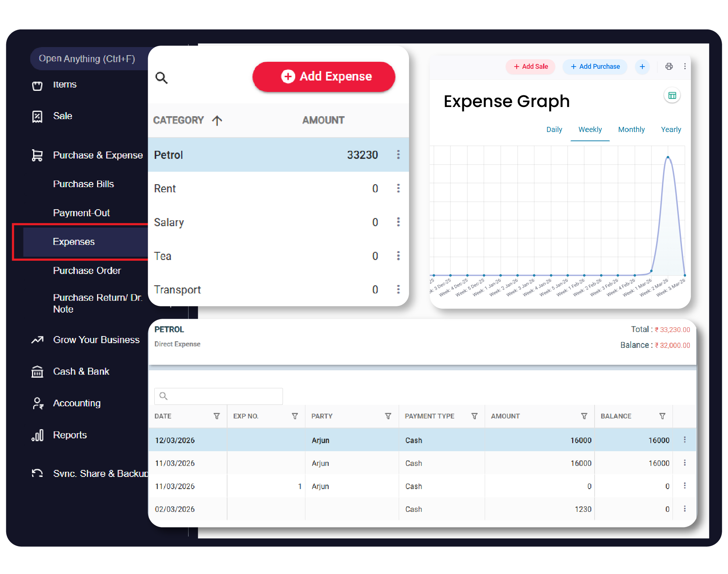Screen dimensions: 728x574
Task: Open kebab menu on the 12/03/2026 row
Action: (685, 440)
